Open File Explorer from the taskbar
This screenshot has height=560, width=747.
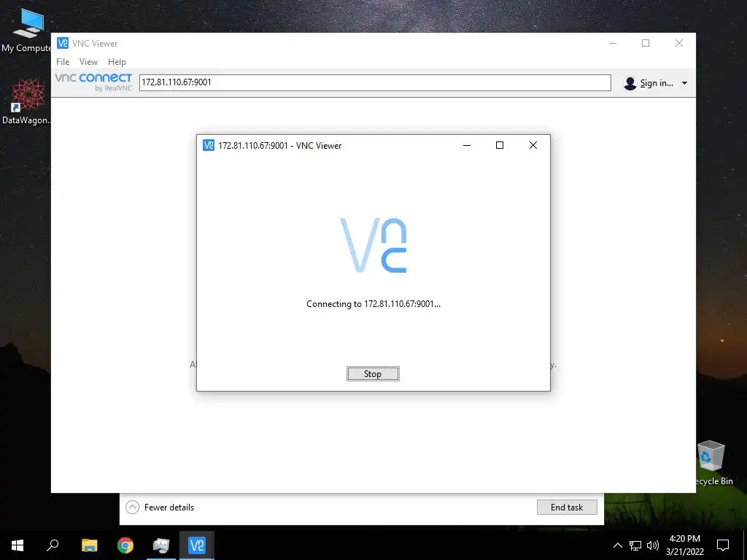pyautogui.click(x=89, y=545)
